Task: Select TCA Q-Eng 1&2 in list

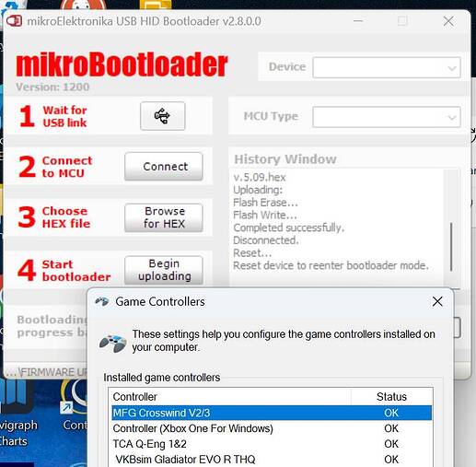Action: [x=272, y=444]
